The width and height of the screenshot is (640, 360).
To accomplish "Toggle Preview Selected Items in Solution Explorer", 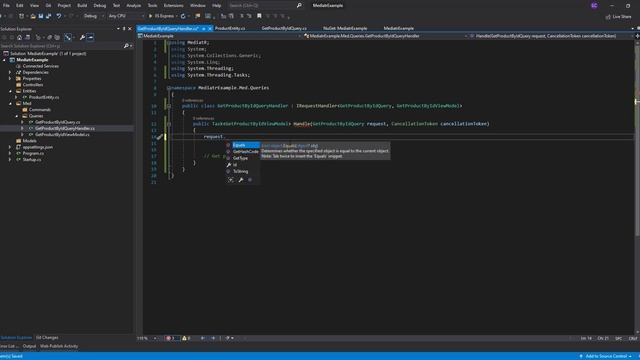I will [x=90, y=38].
